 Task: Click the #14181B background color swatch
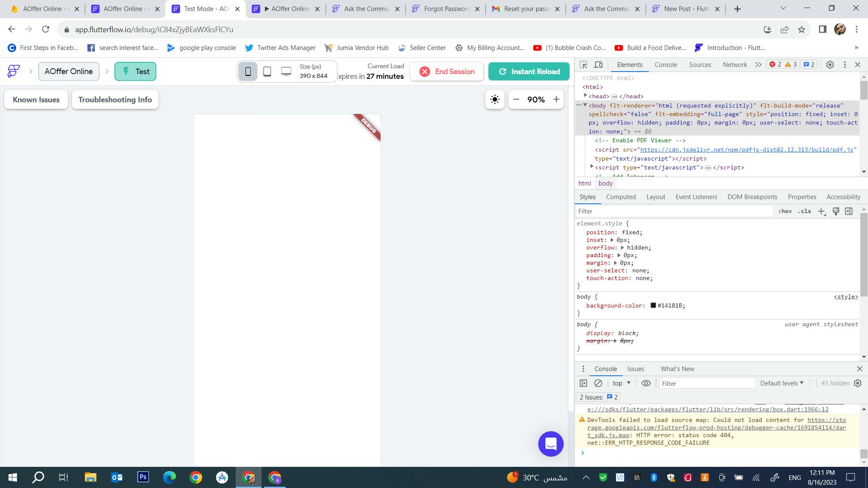pyautogui.click(x=653, y=305)
